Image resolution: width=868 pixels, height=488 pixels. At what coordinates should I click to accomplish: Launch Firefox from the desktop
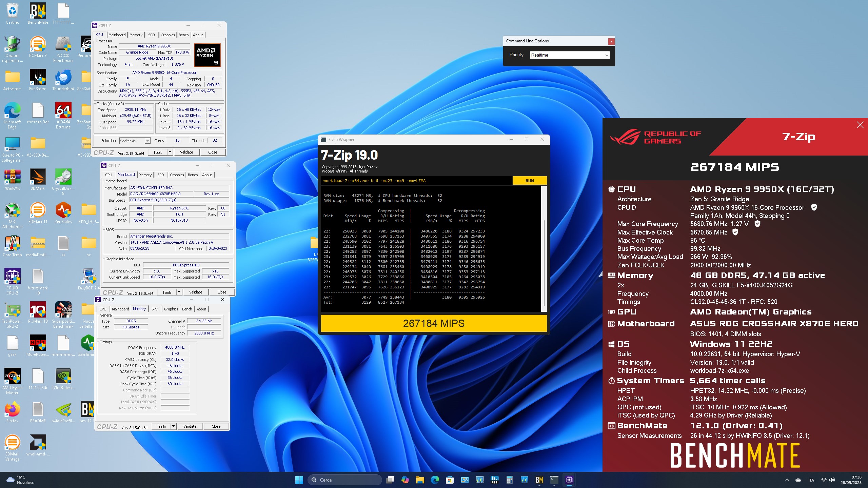12,412
